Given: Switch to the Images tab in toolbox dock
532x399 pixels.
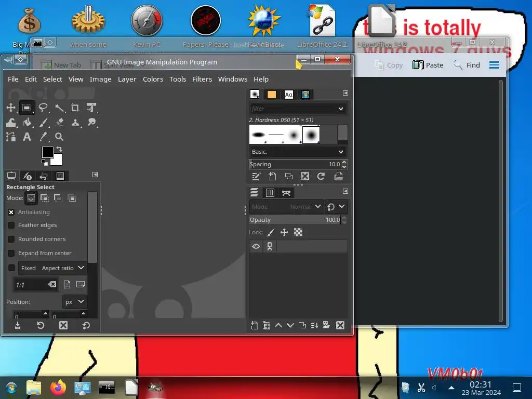Looking at the screenshot, I should coord(60,176).
